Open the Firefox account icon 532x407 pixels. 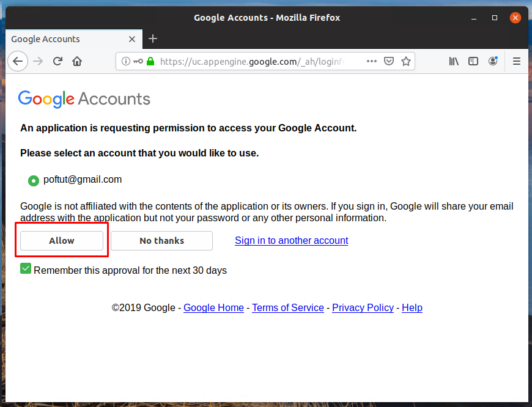(493, 61)
